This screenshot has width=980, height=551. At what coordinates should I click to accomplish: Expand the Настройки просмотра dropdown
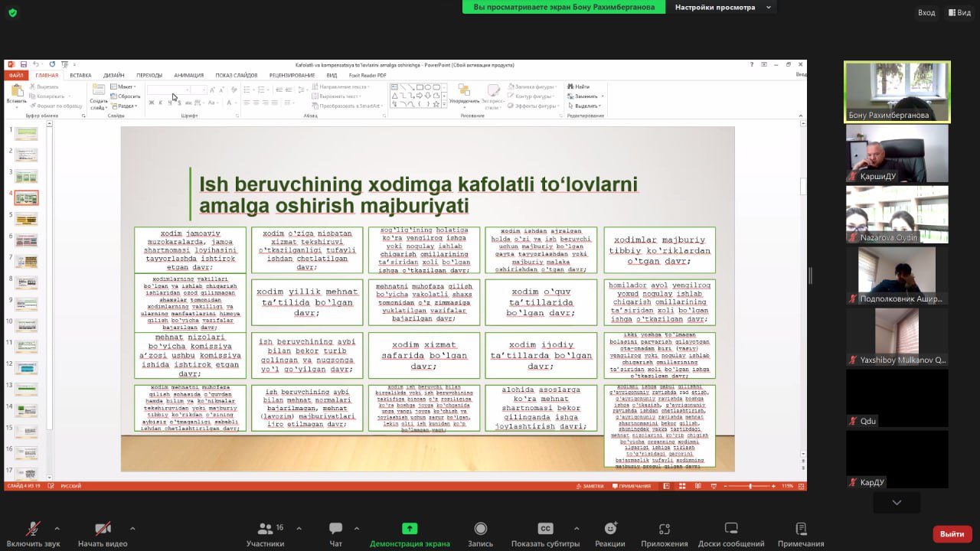tap(724, 7)
